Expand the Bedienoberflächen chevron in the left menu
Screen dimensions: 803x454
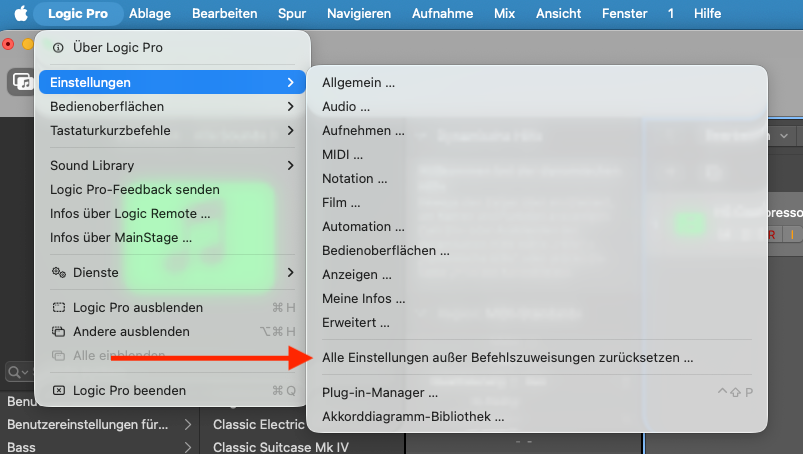click(290, 106)
